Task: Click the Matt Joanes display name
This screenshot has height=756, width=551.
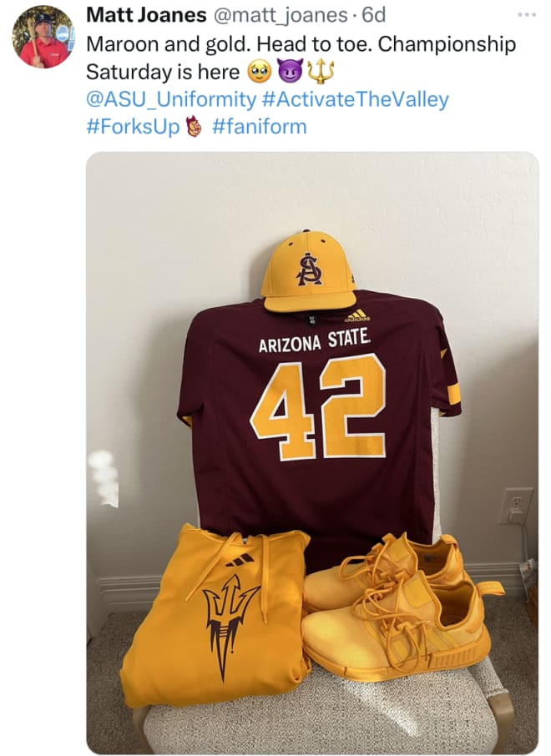Action: 146,15
